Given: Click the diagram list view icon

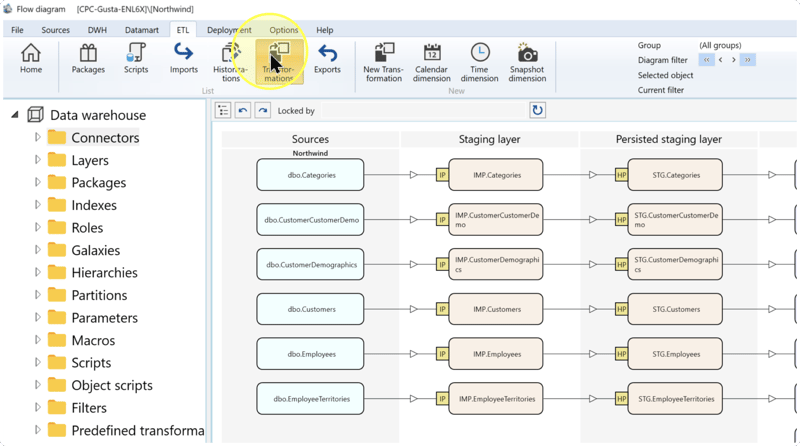Looking at the screenshot, I should tap(223, 110).
